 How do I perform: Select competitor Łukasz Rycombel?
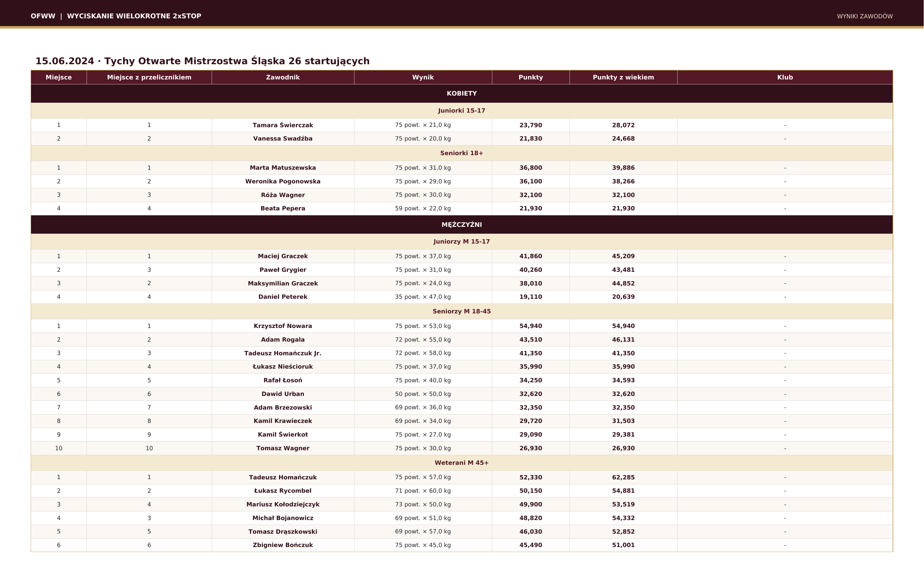click(x=283, y=491)
